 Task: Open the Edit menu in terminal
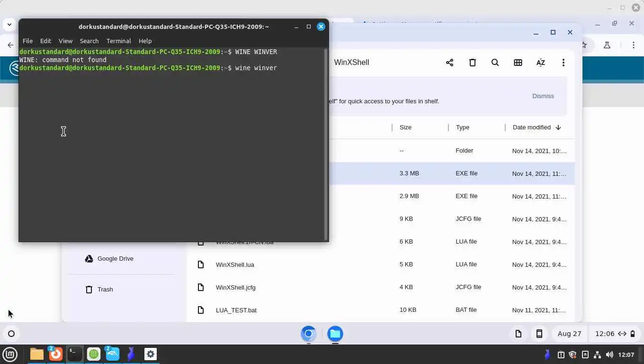45,41
